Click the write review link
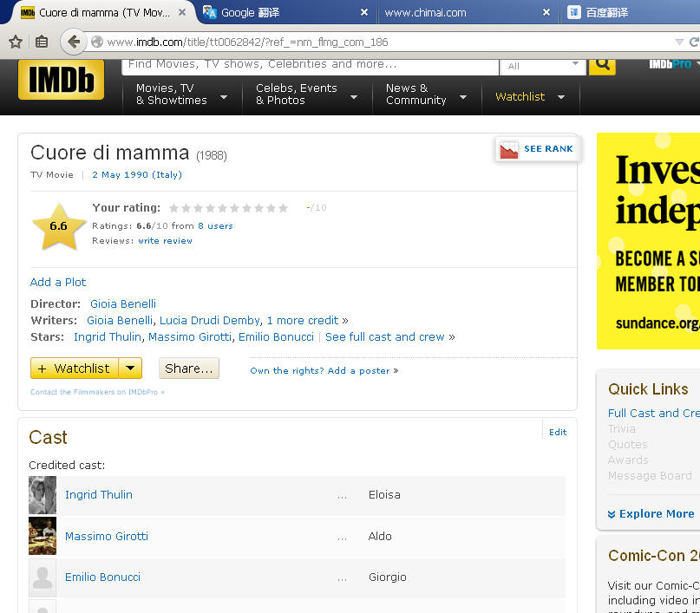Viewport: 700px width, 613px height. [x=165, y=241]
